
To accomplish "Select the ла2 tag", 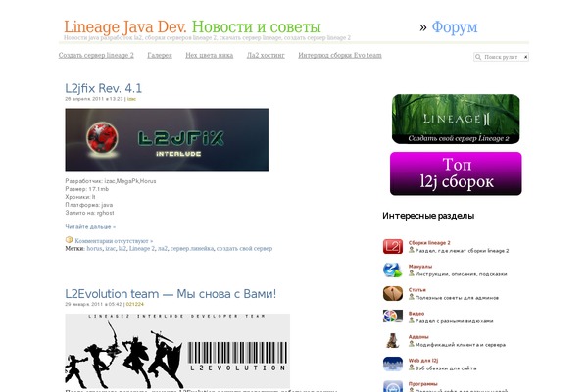I will click(163, 248).
